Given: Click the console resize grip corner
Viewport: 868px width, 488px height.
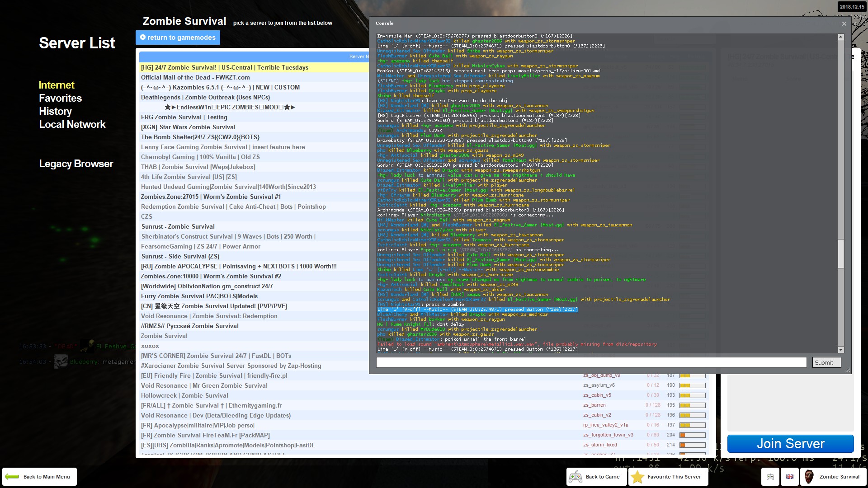Looking at the screenshot, I should [x=848, y=371].
